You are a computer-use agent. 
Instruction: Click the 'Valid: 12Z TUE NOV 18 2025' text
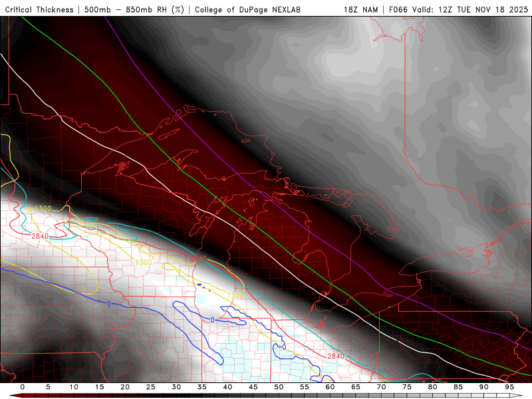coord(471,10)
